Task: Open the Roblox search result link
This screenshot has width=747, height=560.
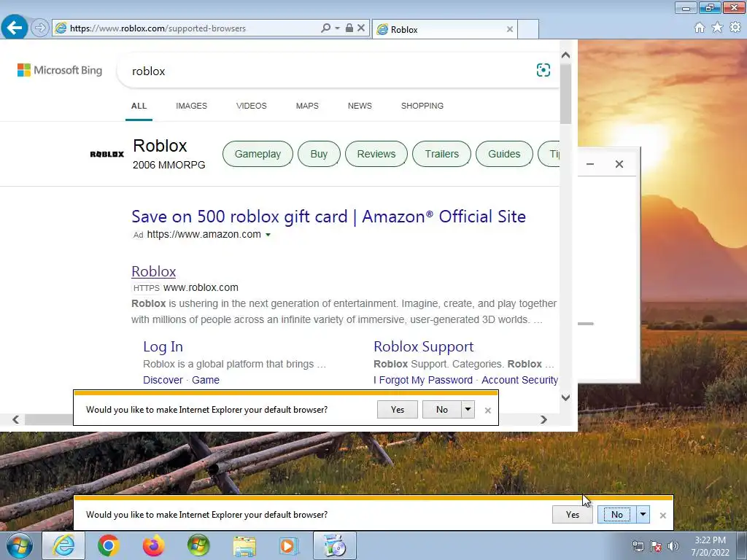Action: coord(153,271)
